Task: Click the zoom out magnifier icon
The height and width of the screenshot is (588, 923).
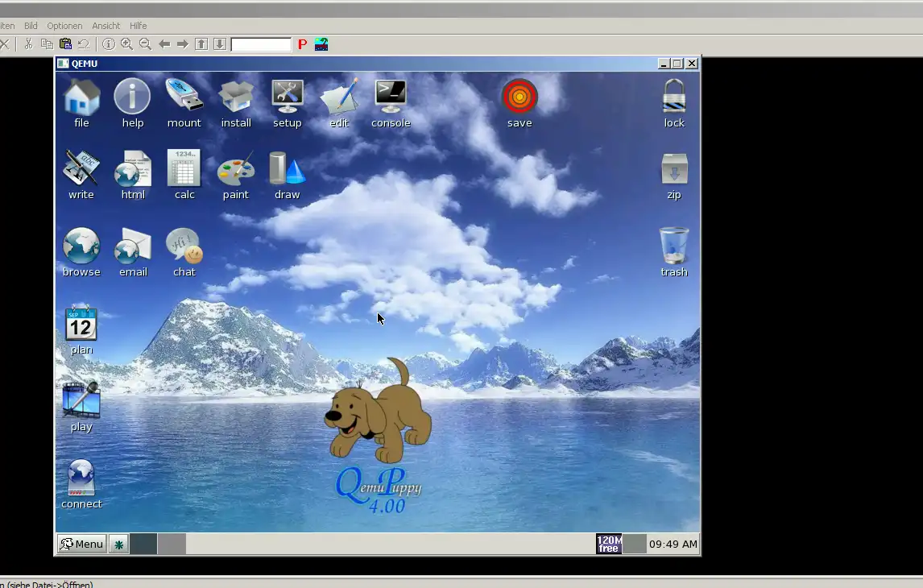Action: coord(146,44)
